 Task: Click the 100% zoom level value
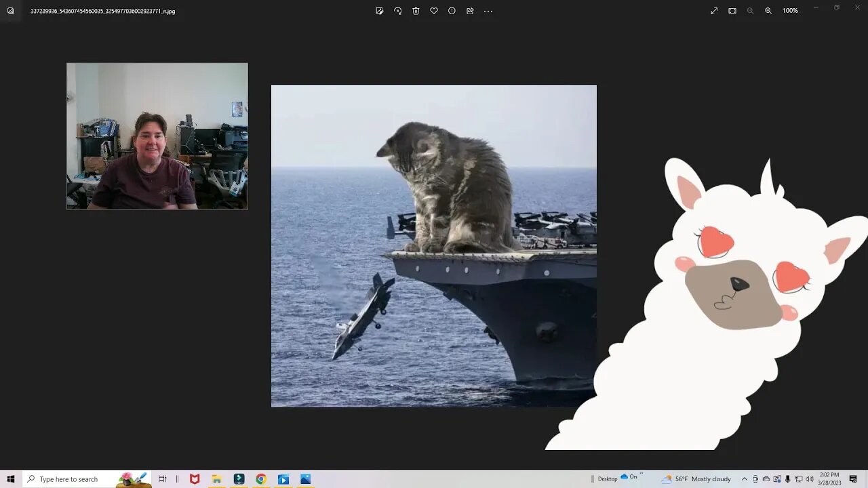790,11
